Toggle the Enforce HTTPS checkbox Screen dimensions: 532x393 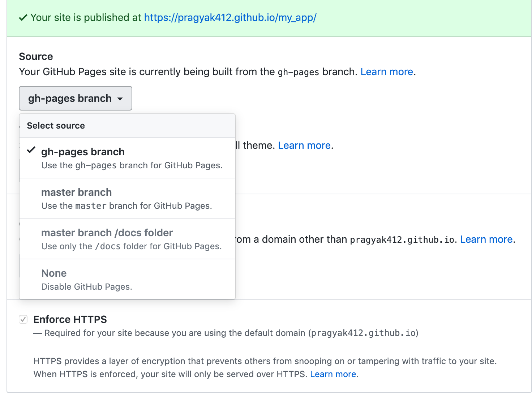tap(23, 319)
